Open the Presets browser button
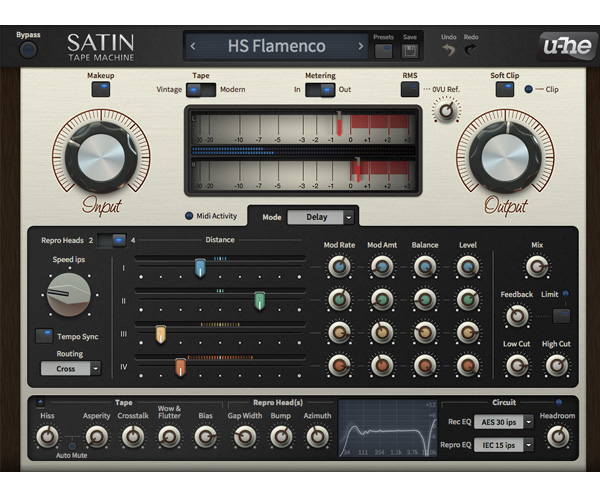This screenshot has width=600, height=500. point(383,51)
